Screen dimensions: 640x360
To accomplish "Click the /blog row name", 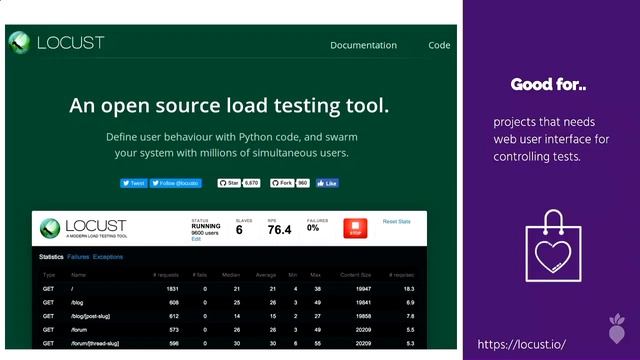I will (x=77, y=302).
